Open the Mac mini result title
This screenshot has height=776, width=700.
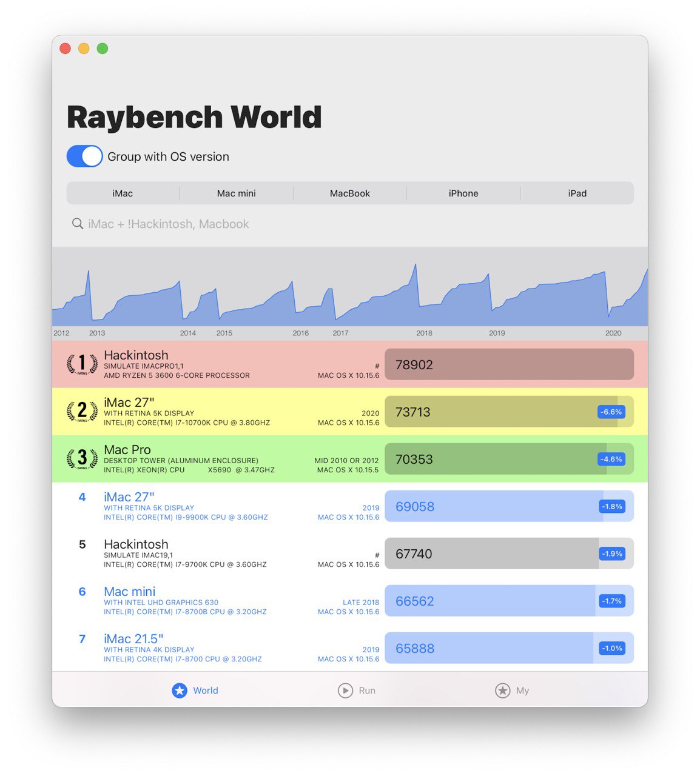[129, 592]
